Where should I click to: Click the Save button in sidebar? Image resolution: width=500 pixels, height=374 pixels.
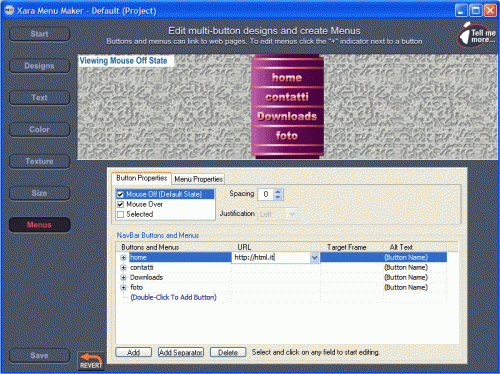pos(39,356)
